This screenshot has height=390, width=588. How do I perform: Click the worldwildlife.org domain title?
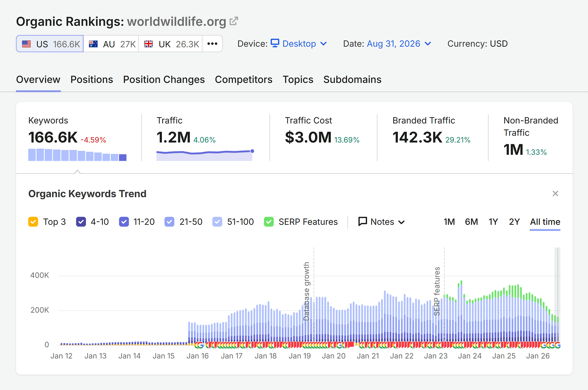(x=176, y=21)
